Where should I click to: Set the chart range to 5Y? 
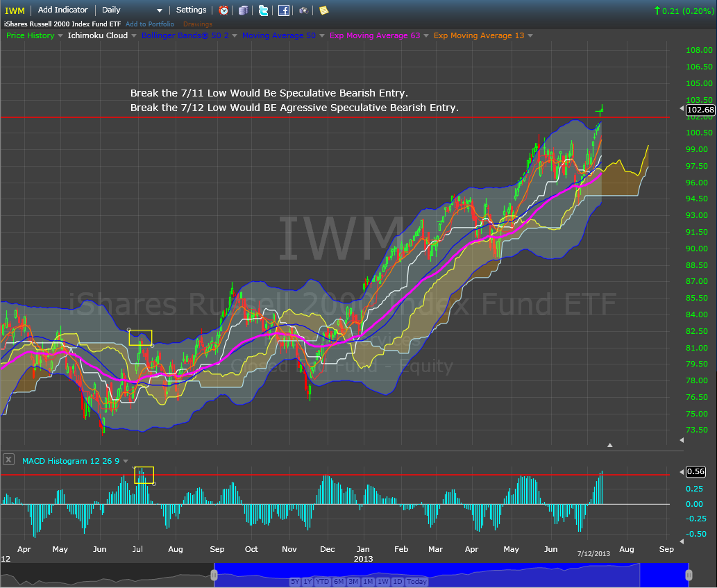point(295,582)
